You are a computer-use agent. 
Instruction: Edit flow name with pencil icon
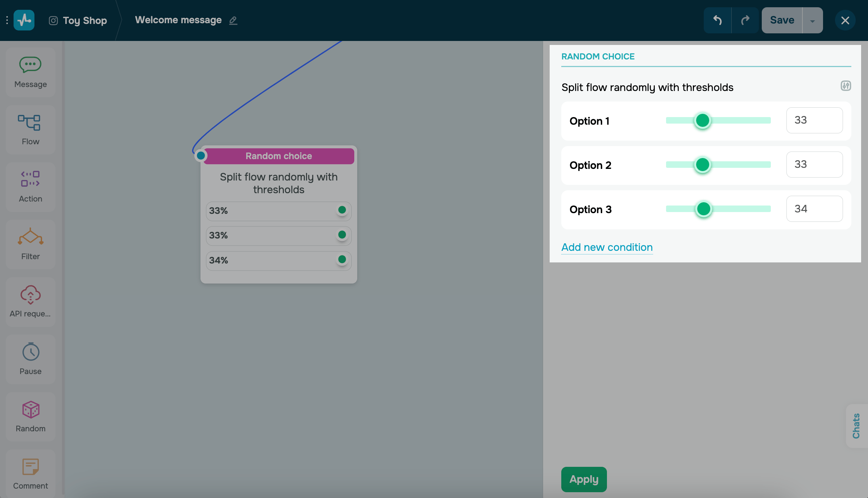click(233, 20)
